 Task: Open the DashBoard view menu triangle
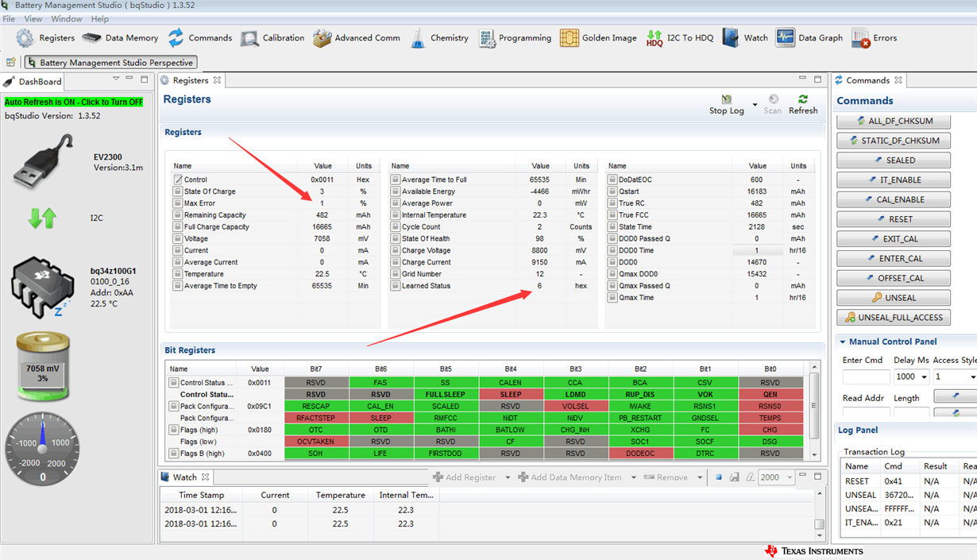coord(116,79)
